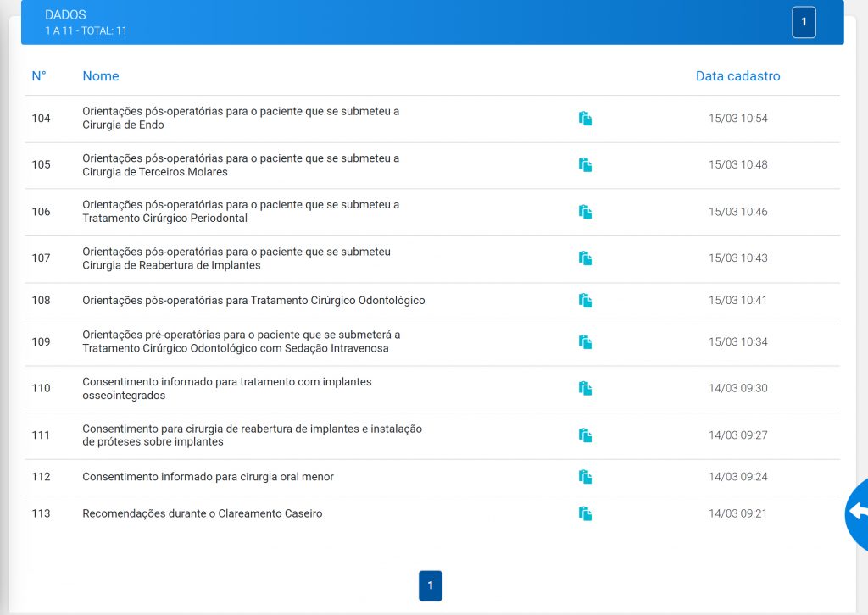
Task: Click copy icon for row 108
Action: [x=585, y=301]
